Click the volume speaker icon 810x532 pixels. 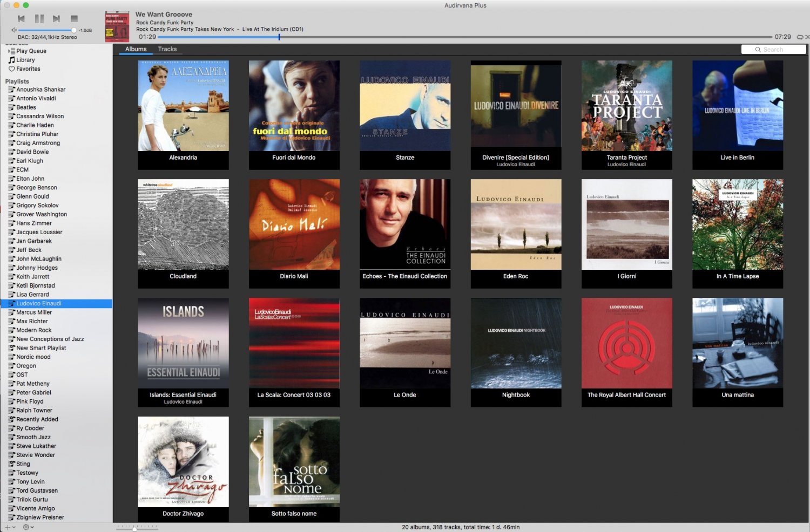click(x=13, y=30)
